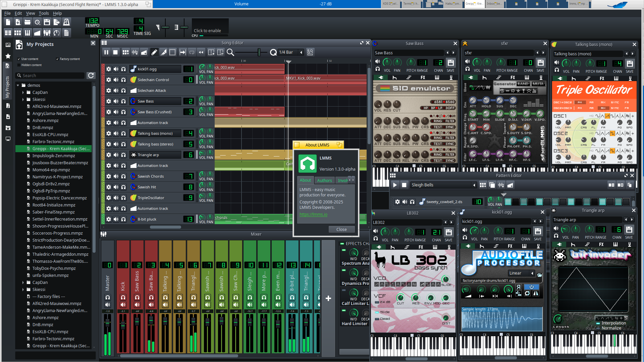Image resolution: width=644 pixels, height=362 pixels.
Task: Select the previous preset in the Saw Bass window
Action: pos(447,53)
